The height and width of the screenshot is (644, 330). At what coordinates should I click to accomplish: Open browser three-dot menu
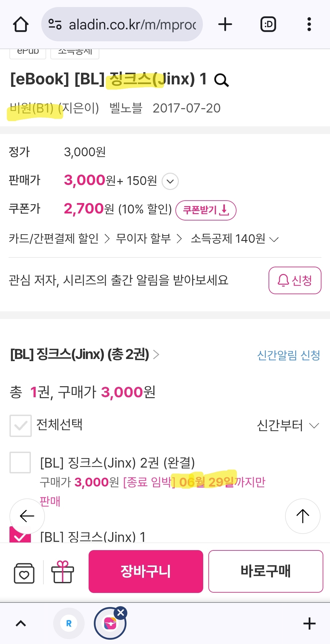309,24
